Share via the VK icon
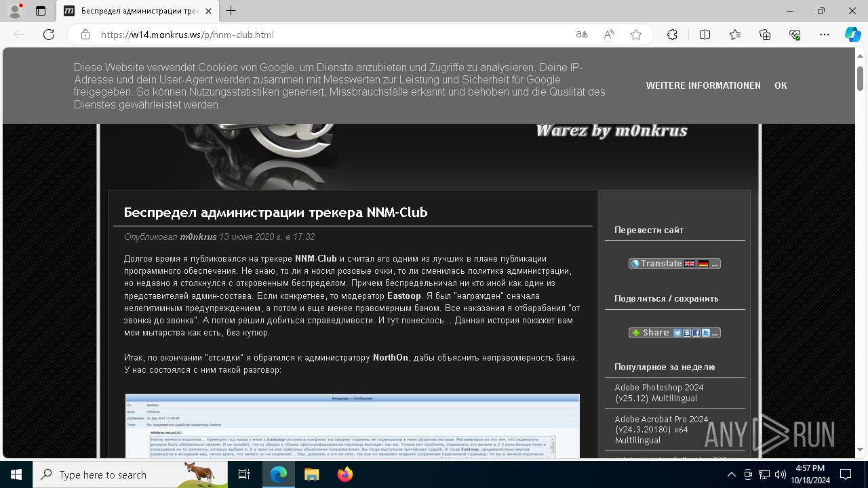The image size is (868, 488). click(687, 333)
